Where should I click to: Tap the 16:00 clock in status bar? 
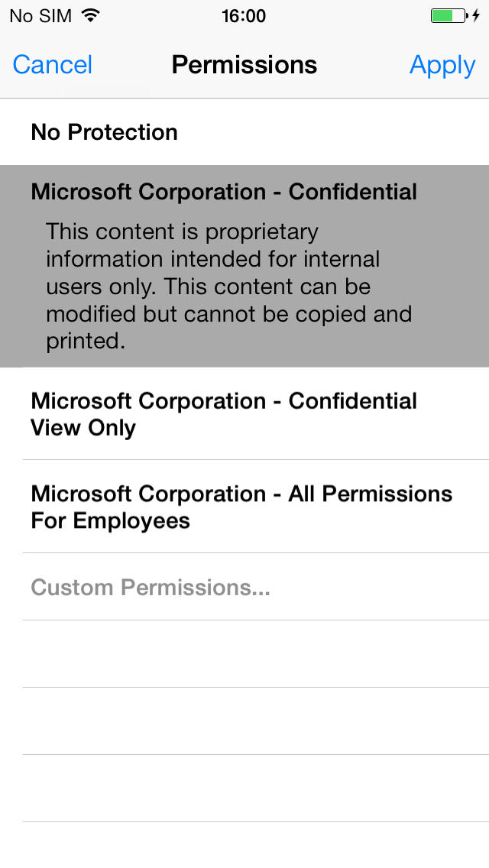(x=244, y=16)
